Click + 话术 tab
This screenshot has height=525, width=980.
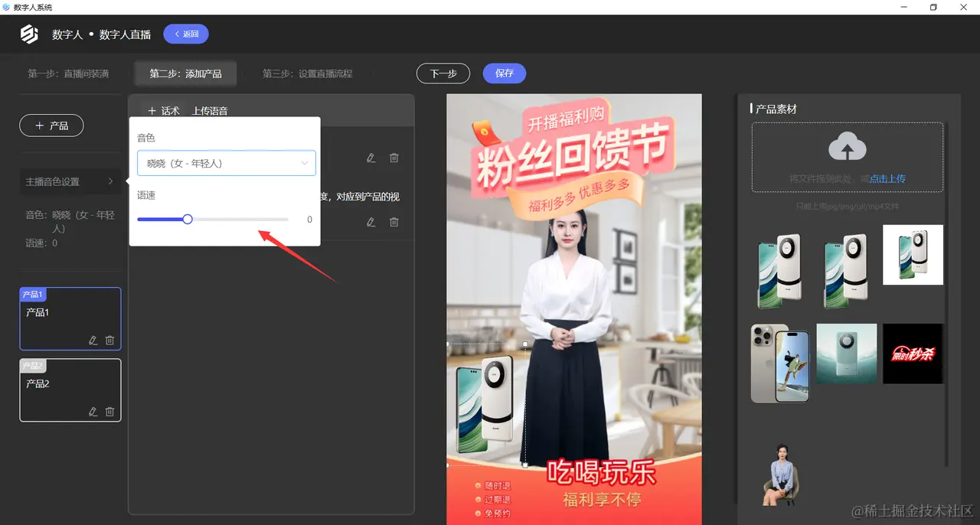[x=164, y=111]
